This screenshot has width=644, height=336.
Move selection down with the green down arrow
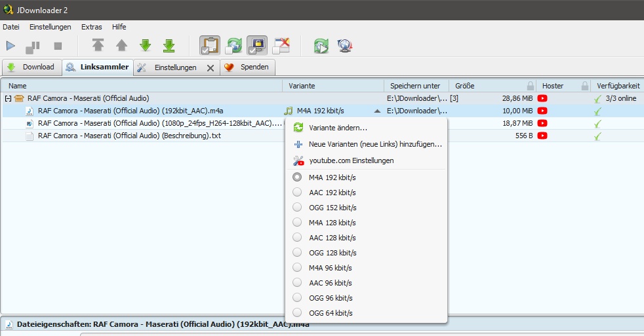point(145,45)
